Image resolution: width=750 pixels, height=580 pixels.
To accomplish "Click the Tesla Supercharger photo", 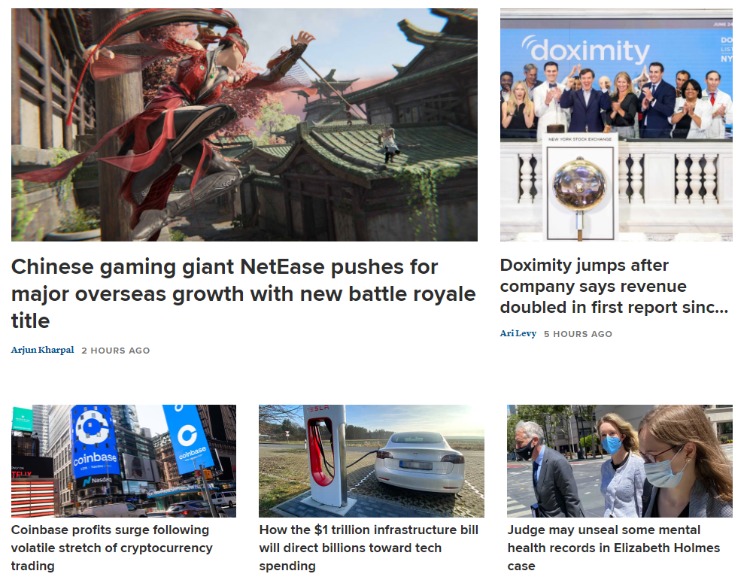I will tap(372, 461).
